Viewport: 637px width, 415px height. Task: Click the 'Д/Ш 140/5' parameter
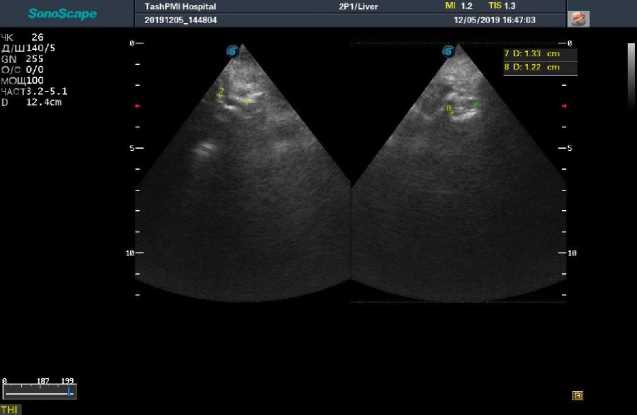(x=28, y=48)
